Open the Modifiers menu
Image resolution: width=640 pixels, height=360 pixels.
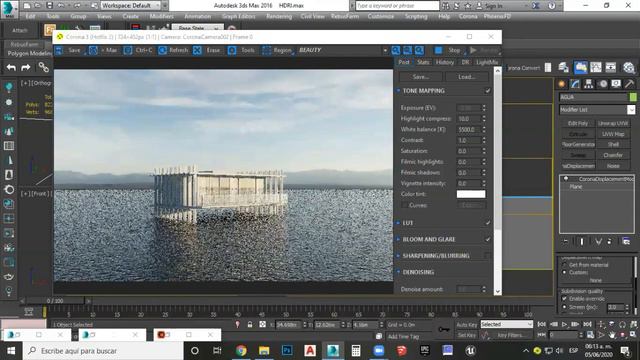click(163, 16)
